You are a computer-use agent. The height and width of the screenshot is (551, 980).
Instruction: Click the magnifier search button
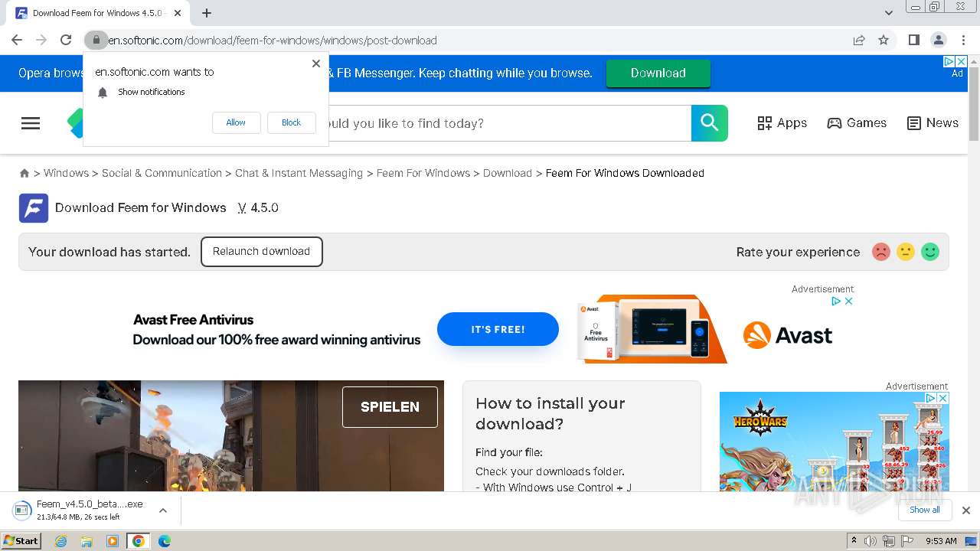point(710,123)
